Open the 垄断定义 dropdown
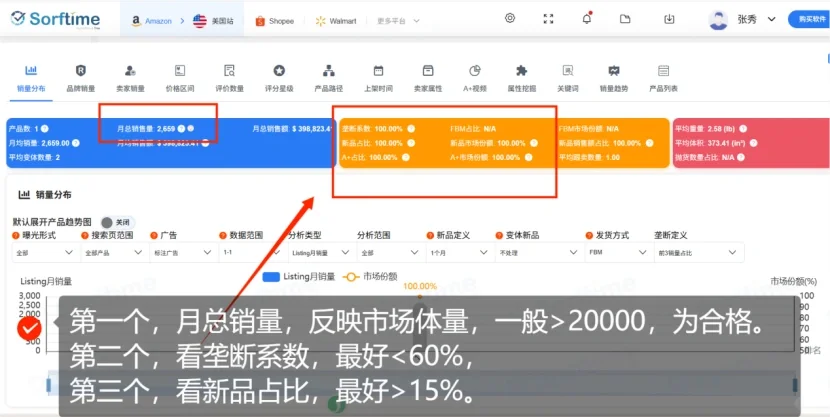This screenshot has width=830, height=417. coord(699,252)
